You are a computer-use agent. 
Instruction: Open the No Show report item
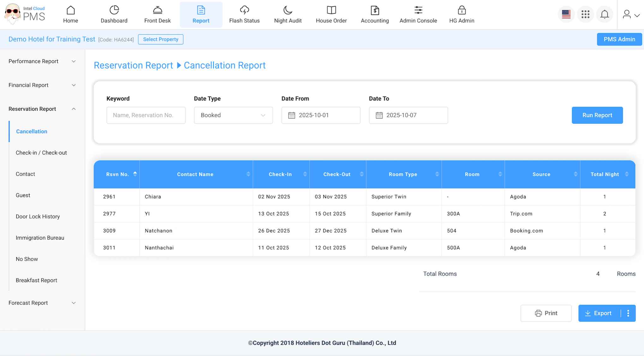(x=27, y=259)
